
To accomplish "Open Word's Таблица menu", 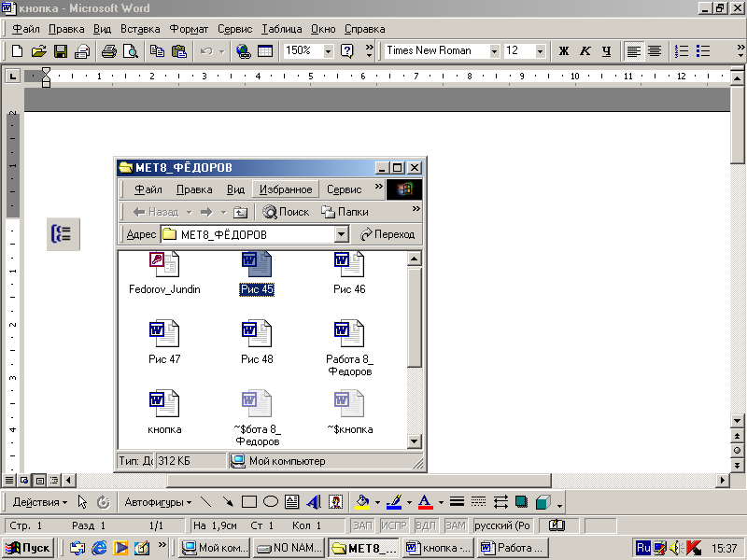I will click(281, 29).
